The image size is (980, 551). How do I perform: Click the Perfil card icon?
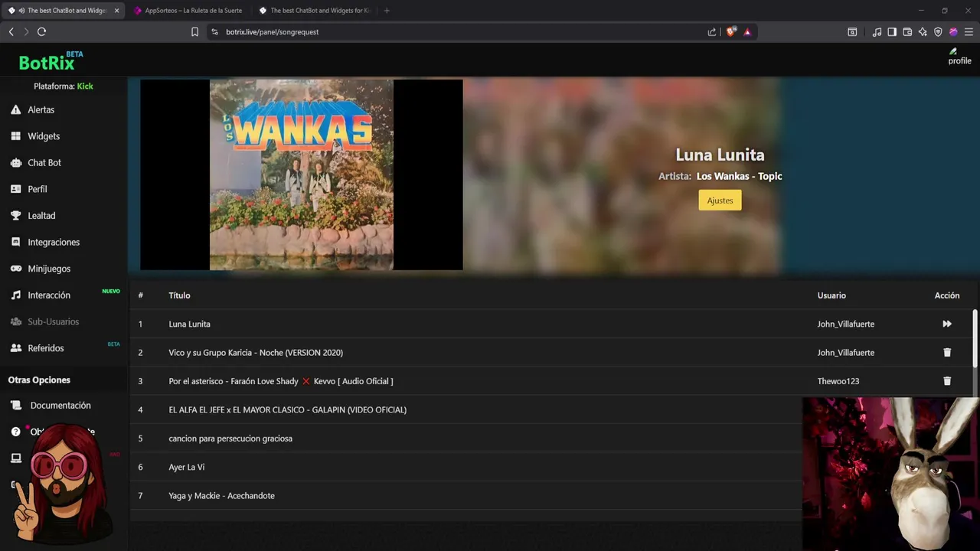coord(15,189)
